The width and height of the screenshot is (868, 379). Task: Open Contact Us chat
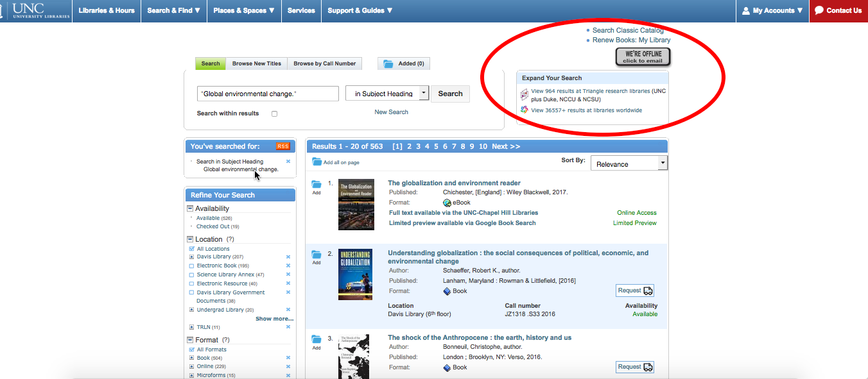tap(838, 10)
